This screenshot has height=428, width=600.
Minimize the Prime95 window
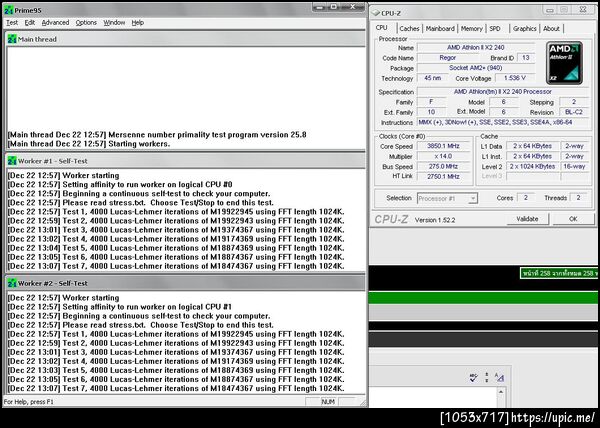point(320,7)
